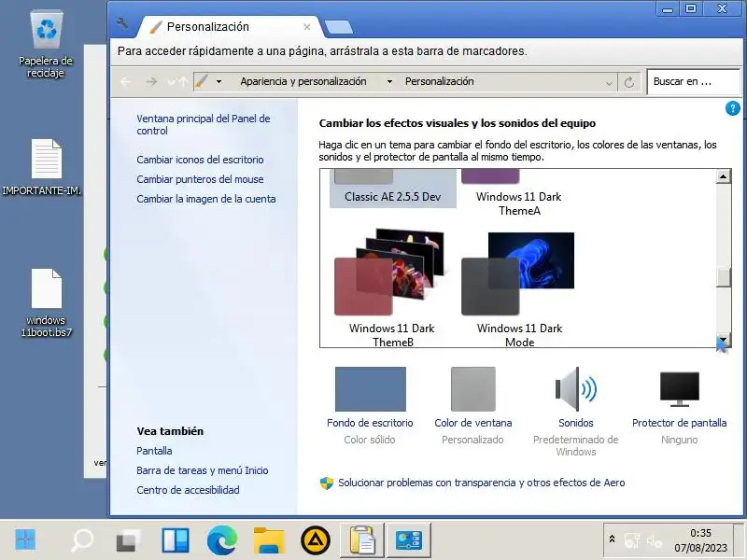Image resolution: width=747 pixels, height=560 pixels.
Task: Open recent locations chevron in navigation bar
Action: 171,82
